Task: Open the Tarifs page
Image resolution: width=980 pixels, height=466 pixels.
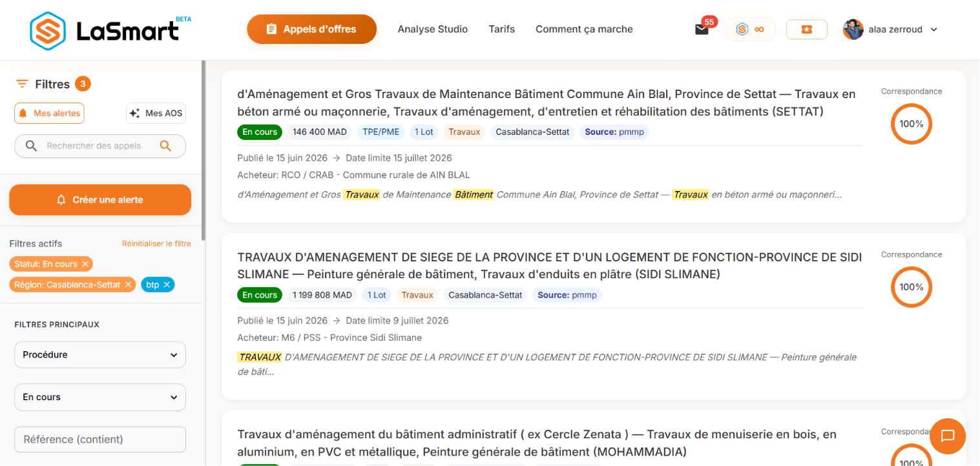Action: pyautogui.click(x=501, y=29)
